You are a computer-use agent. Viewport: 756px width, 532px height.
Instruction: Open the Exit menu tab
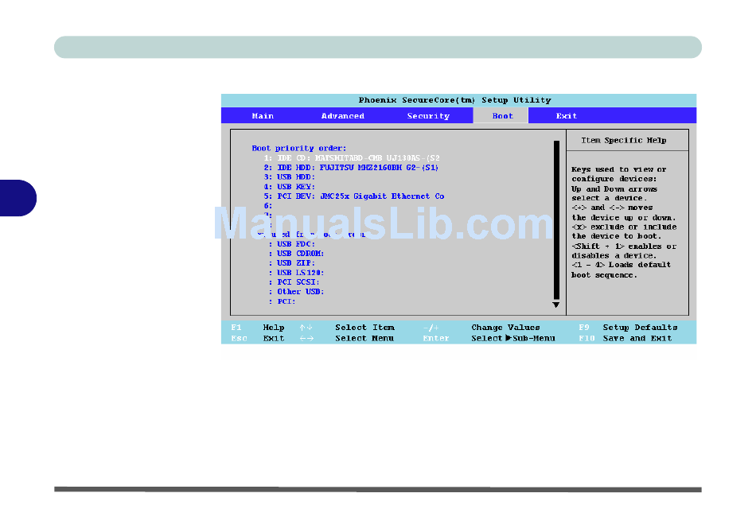point(567,116)
